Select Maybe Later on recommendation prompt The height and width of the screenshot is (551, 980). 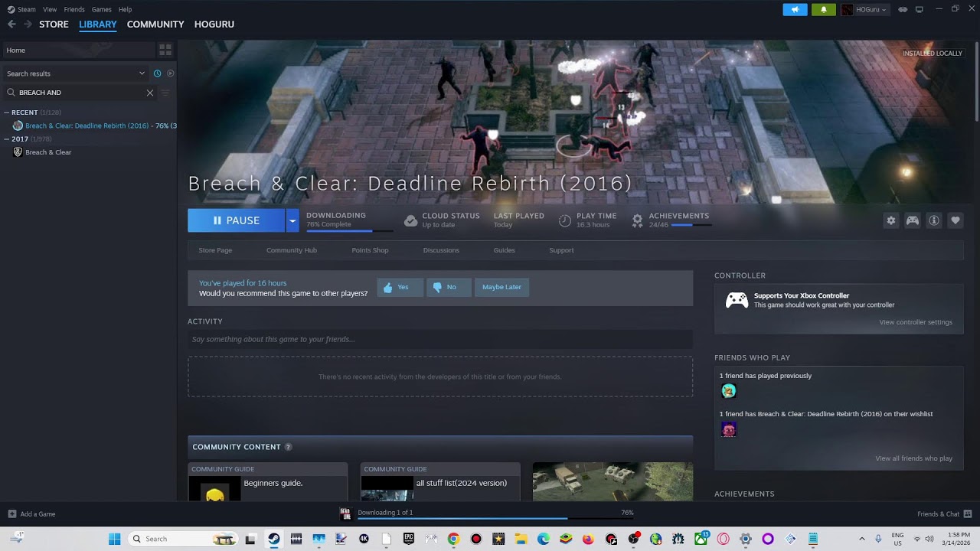pos(501,287)
